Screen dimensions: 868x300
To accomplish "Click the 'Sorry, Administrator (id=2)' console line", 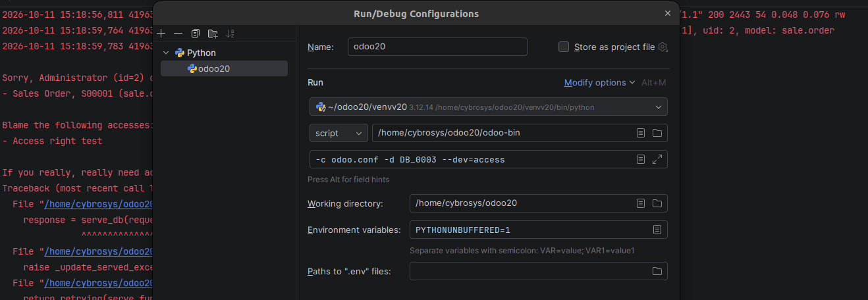I will pos(78,78).
